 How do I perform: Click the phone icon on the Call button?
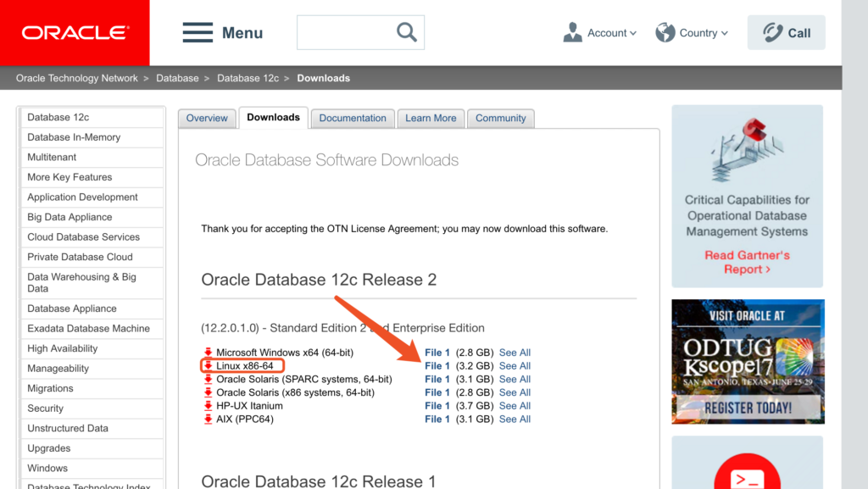[x=771, y=32]
